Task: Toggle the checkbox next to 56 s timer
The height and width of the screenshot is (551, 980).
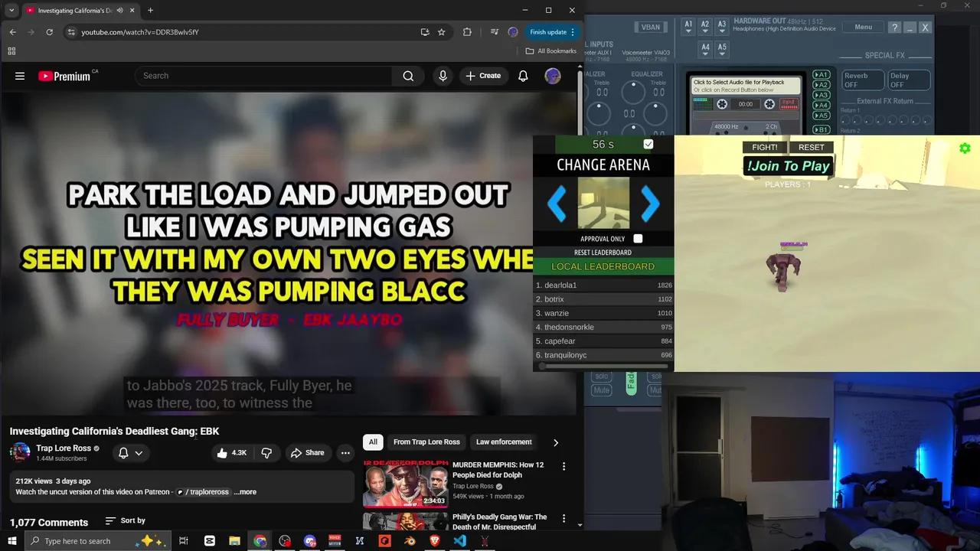Action: tap(648, 144)
